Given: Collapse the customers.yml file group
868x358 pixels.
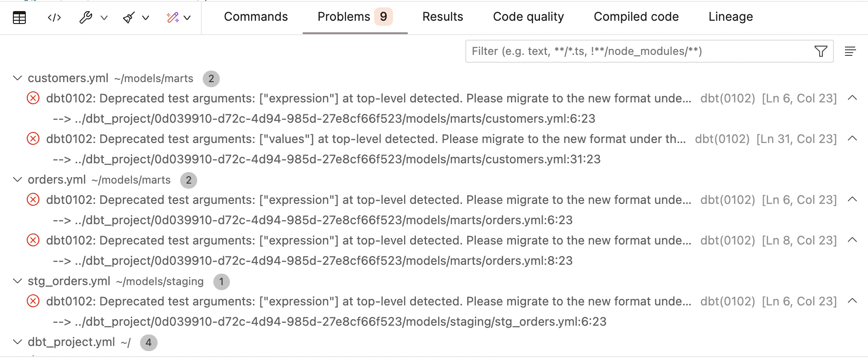Looking at the screenshot, I should click(17, 78).
